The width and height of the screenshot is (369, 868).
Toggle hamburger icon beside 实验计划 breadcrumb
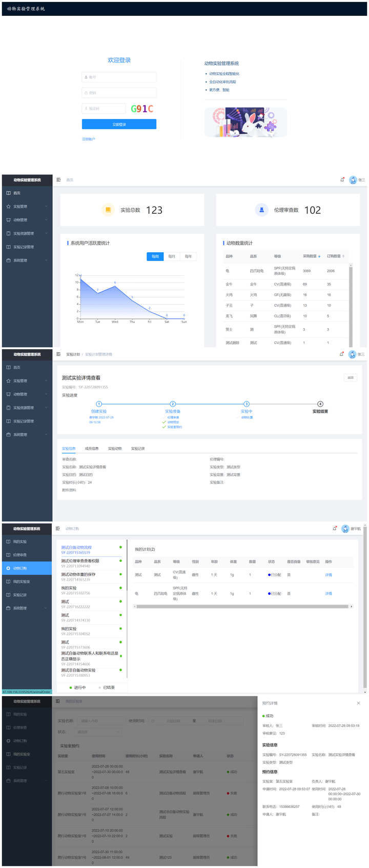(x=58, y=354)
